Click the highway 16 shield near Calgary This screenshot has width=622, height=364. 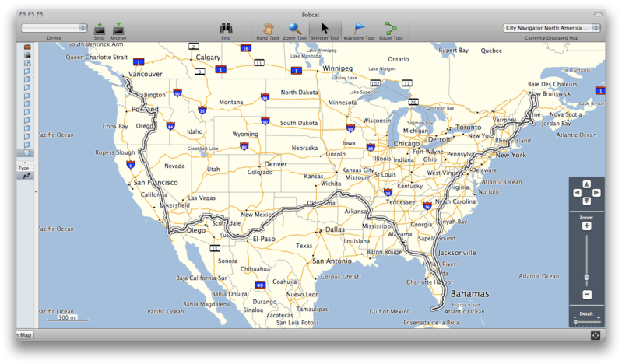click(x=245, y=48)
